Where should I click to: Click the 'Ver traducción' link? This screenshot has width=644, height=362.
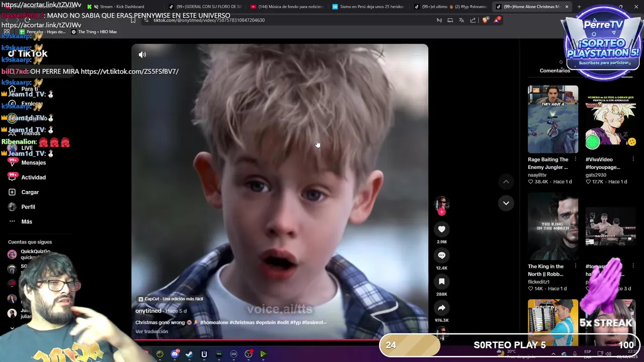tap(151, 331)
